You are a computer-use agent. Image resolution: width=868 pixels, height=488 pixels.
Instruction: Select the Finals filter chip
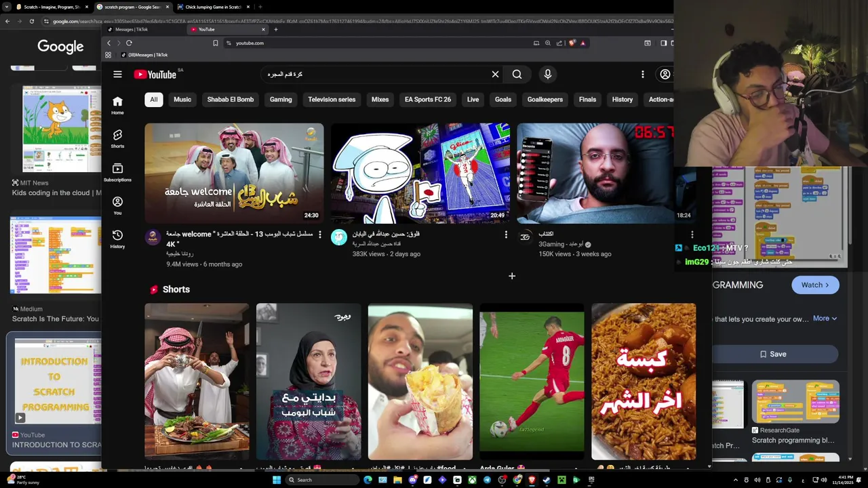click(587, 100)
